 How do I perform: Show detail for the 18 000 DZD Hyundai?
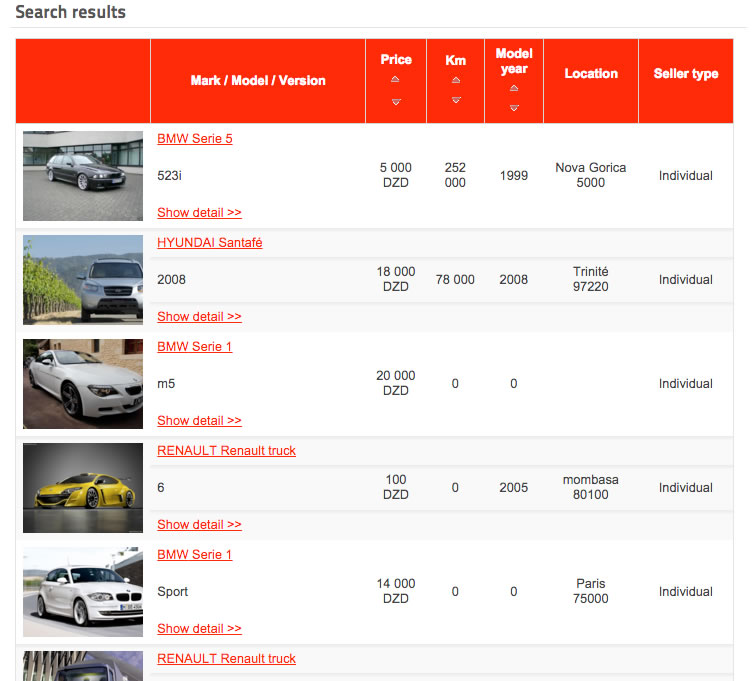(199, 317)
